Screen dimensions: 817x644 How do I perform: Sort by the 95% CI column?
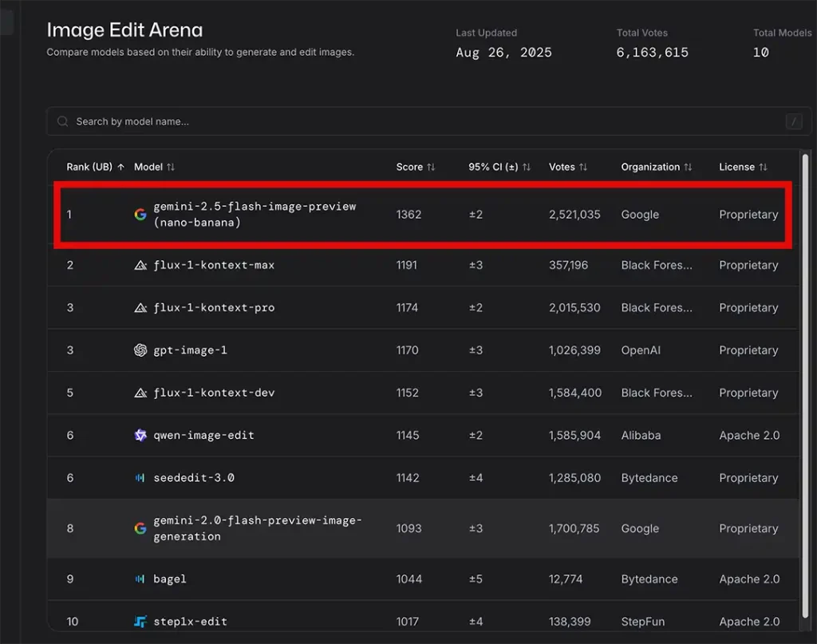(527, 167)
